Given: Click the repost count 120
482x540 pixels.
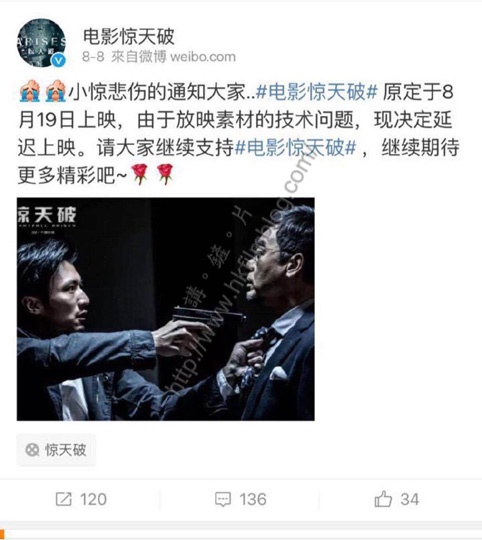Looking at the screenshot, I should pos(93,499).
